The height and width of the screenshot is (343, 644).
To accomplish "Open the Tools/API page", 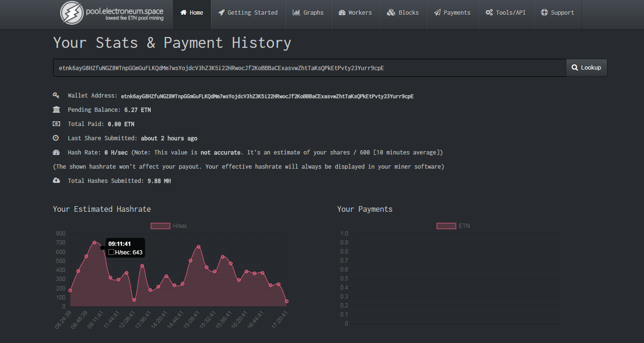I will pos(506,13).
